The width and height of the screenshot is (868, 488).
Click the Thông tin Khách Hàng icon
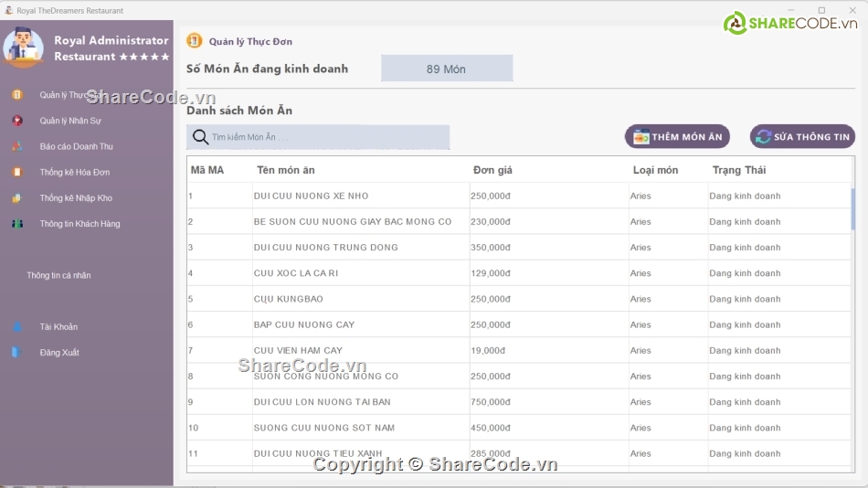[x=16, y=224]
